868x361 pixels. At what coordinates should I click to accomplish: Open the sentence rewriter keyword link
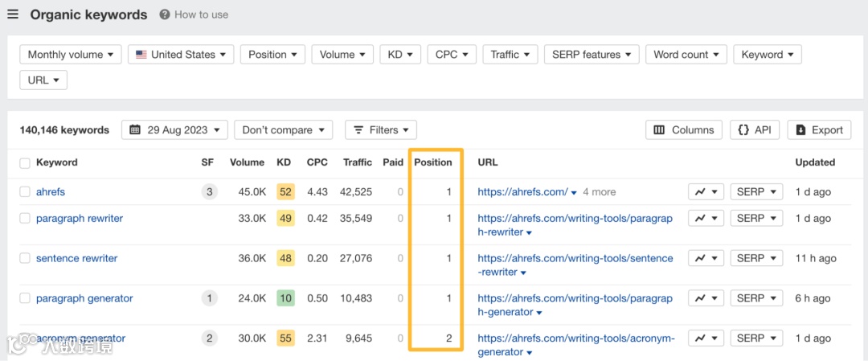(76, 258)
